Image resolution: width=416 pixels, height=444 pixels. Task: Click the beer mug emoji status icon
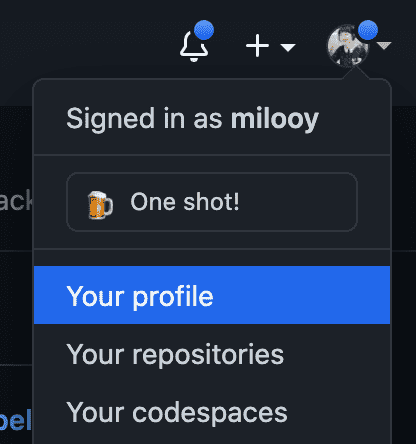100,205
